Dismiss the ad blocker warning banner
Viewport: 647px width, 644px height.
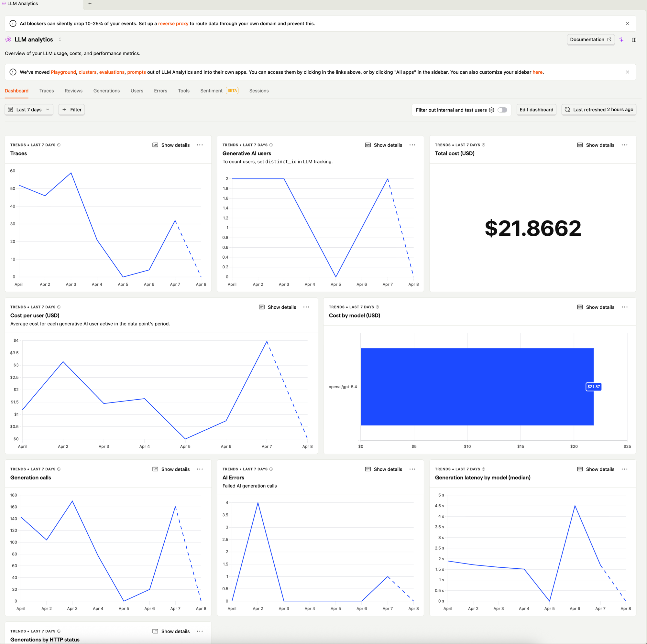coord(627,23)
